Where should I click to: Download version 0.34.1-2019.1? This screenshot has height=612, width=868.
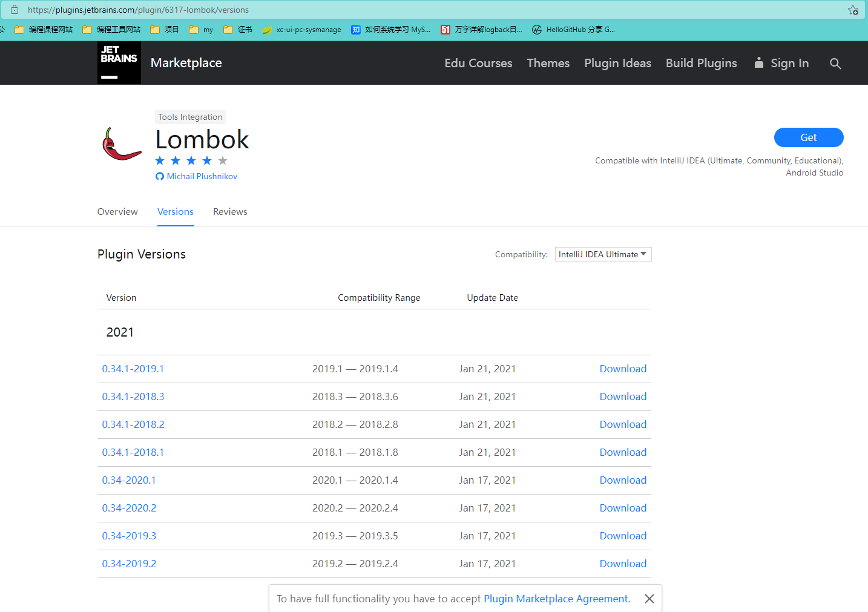[623, 369]
